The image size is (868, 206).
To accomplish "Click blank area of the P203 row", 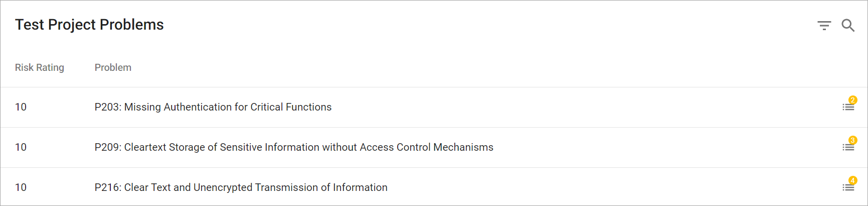I will click(577, 107).
